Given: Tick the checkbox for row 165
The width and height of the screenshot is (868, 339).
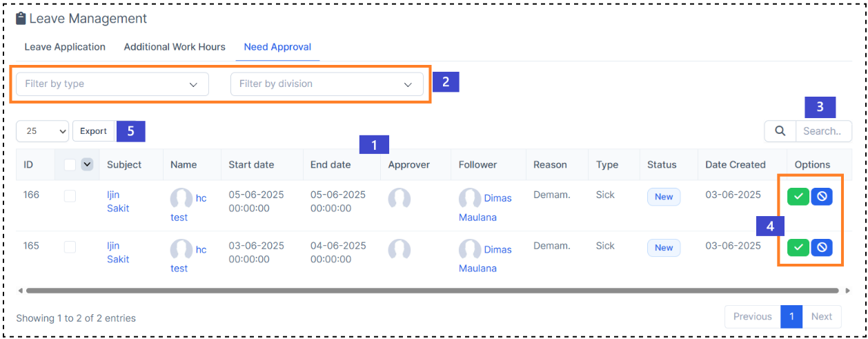Looking at the screenshot, I should pos(70,246).
